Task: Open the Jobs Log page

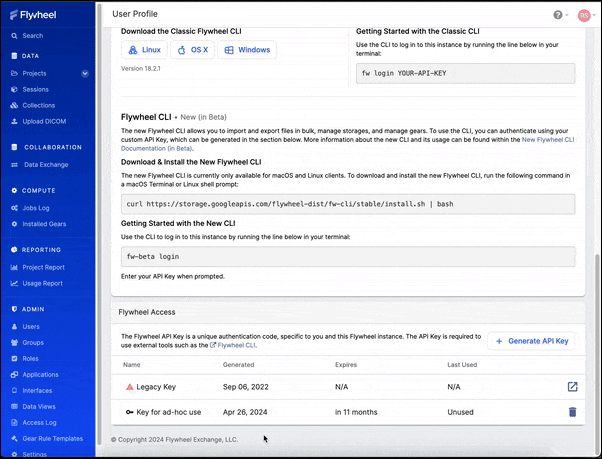Action: [36, 208]
